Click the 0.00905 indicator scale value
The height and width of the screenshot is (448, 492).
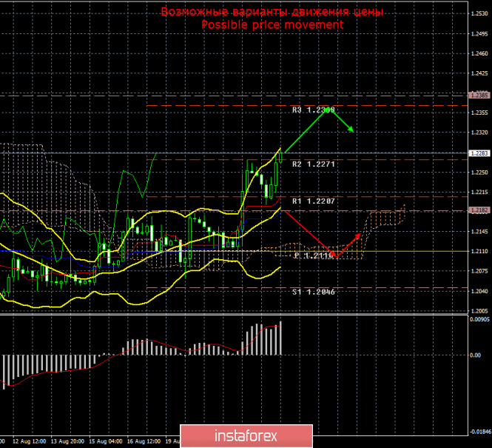(x=479, y=320)
